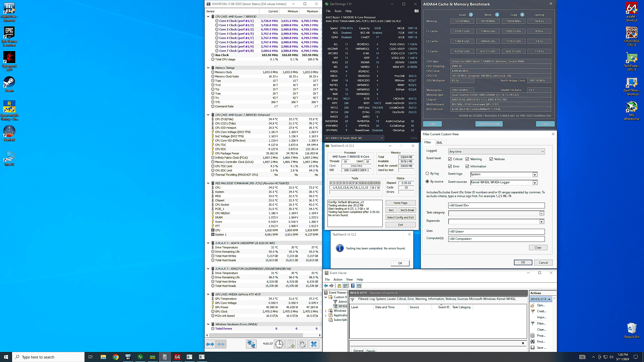
Task: Collapse Windows Hardware Errors (WHEA) group
Action: coord(208,324)
